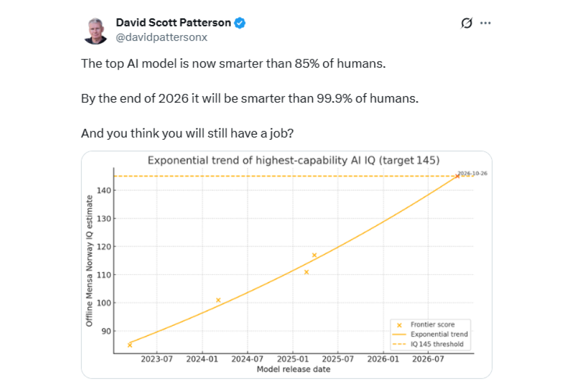Click the frontier score marker near 111
Screen dimensions: 572x392
[307, 272]
